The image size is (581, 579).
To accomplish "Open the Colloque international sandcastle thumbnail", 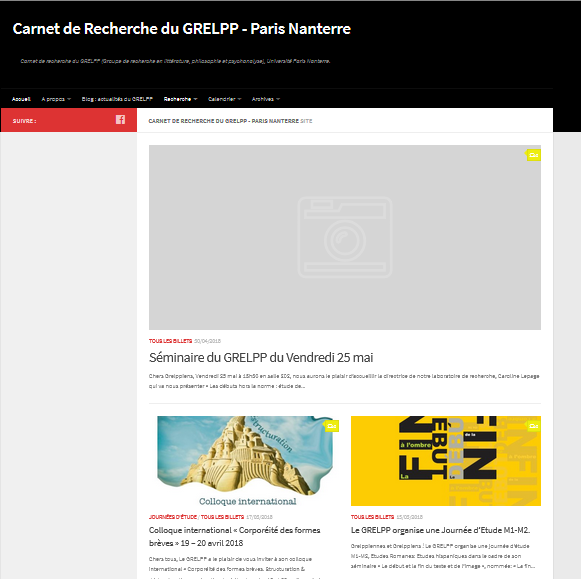I will (244, 461).
